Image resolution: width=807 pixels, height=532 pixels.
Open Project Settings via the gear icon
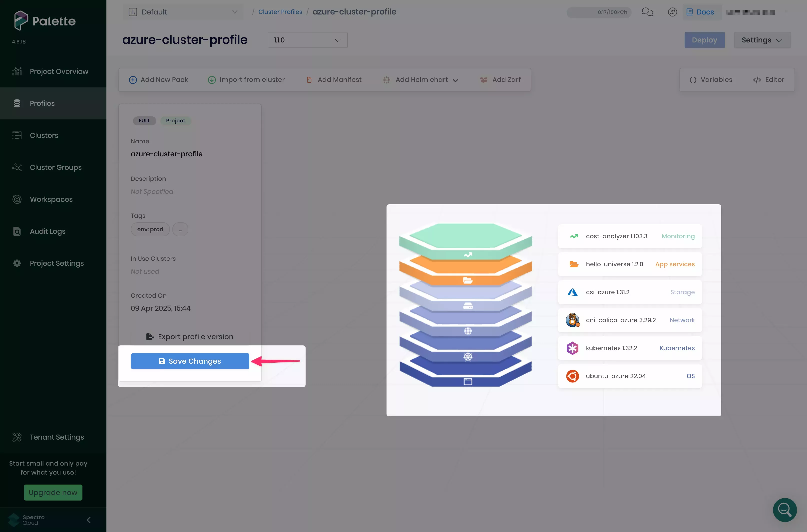tap(17, 263)
